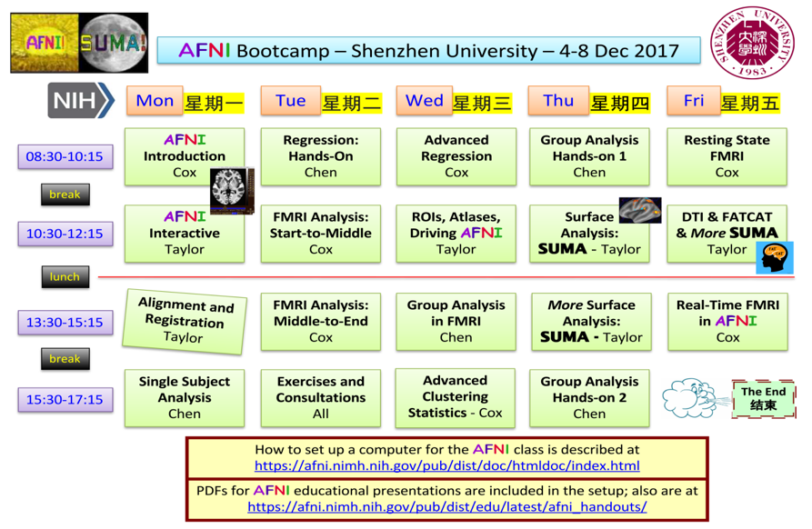The width and height of the screenshot is (812, 529).
Task: Click the brain scan thumbnail image
Action: coord(231,191)
